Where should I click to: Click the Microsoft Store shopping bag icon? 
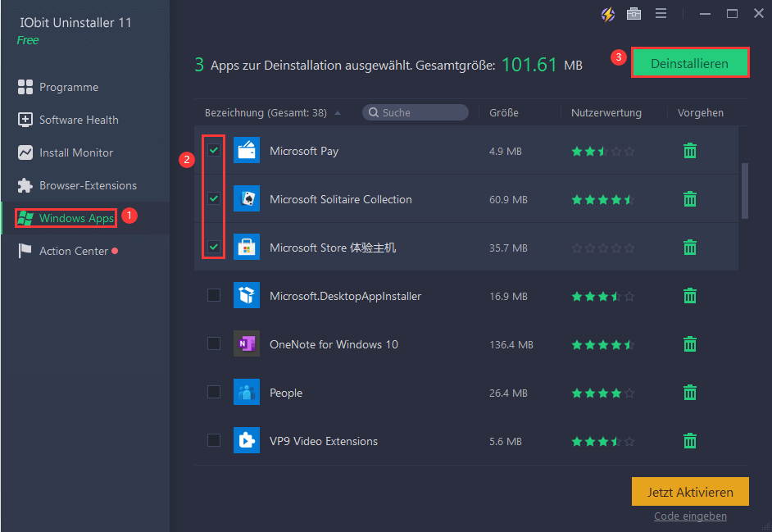(x=246, y=247)
